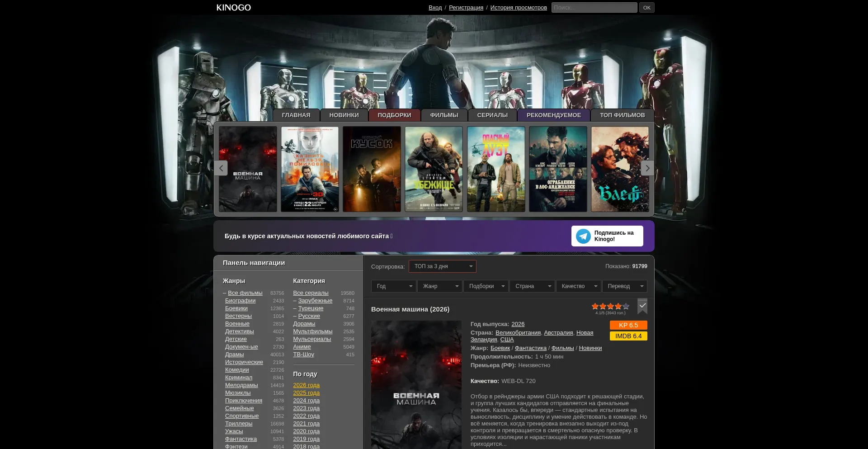Click the carousel previous arrow

(221, 168)
